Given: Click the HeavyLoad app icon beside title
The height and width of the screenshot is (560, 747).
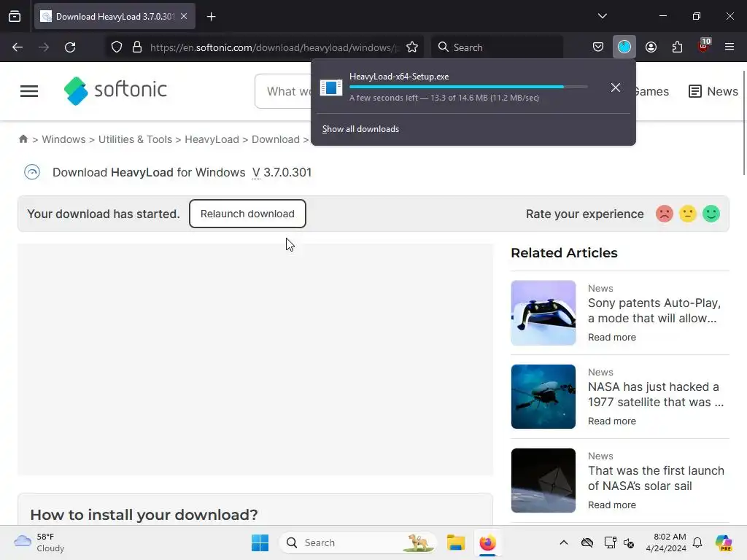Looking at the screenshot, I should tap(32, 172).
